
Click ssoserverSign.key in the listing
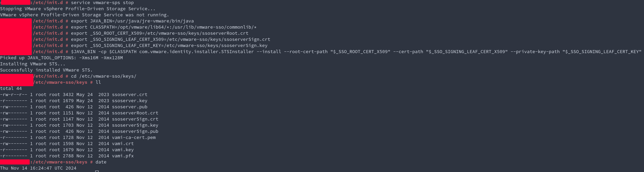coord(135,125)
